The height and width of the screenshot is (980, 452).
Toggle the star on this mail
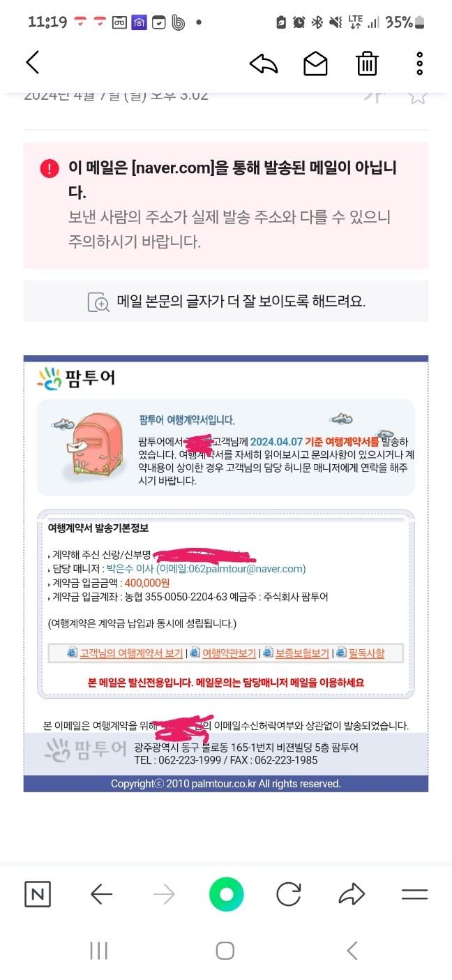click(x=418, y=96)
